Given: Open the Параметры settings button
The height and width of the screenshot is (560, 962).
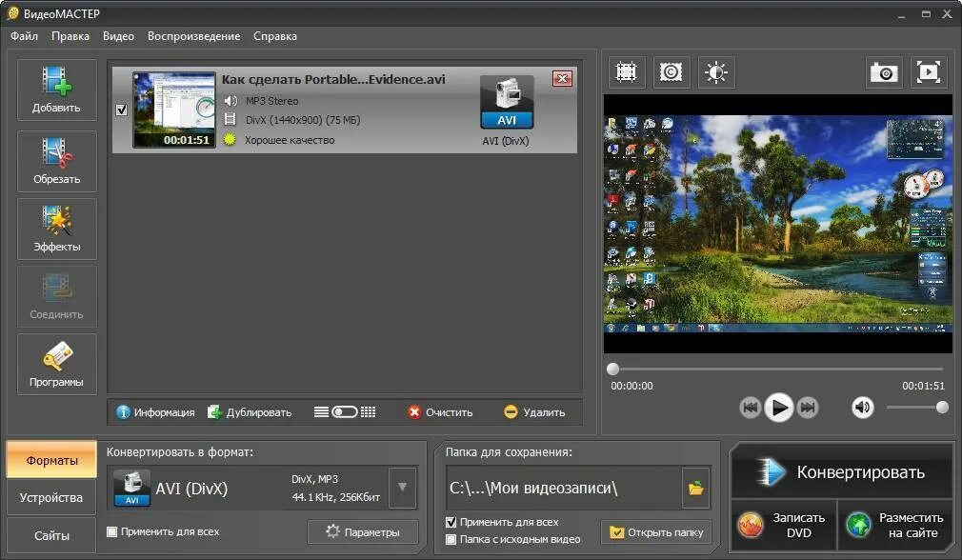Looking at the screenshot, I should [363, 531].
